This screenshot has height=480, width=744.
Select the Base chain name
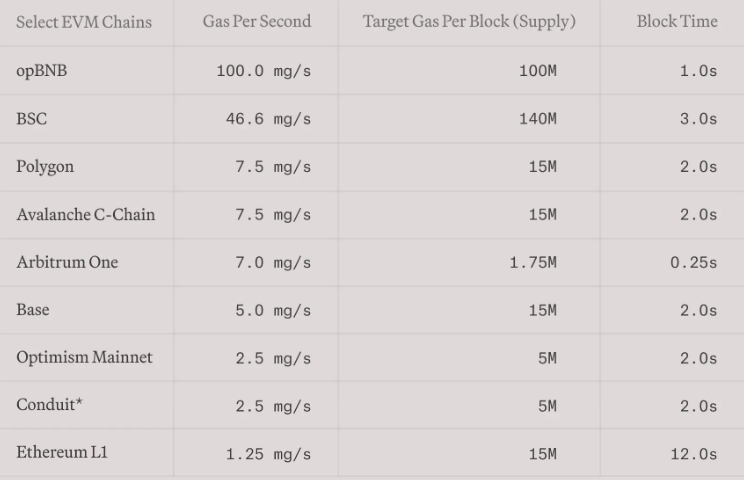coord(33,310)
